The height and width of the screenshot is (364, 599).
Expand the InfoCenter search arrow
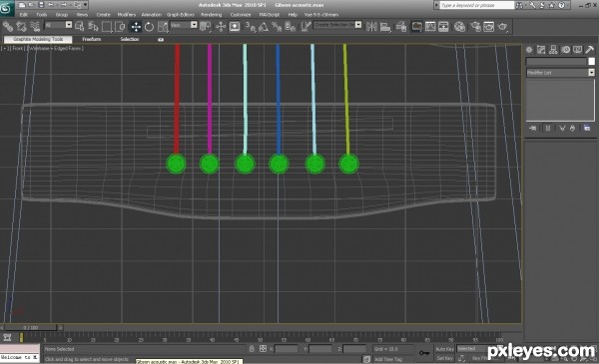(436, 5)
